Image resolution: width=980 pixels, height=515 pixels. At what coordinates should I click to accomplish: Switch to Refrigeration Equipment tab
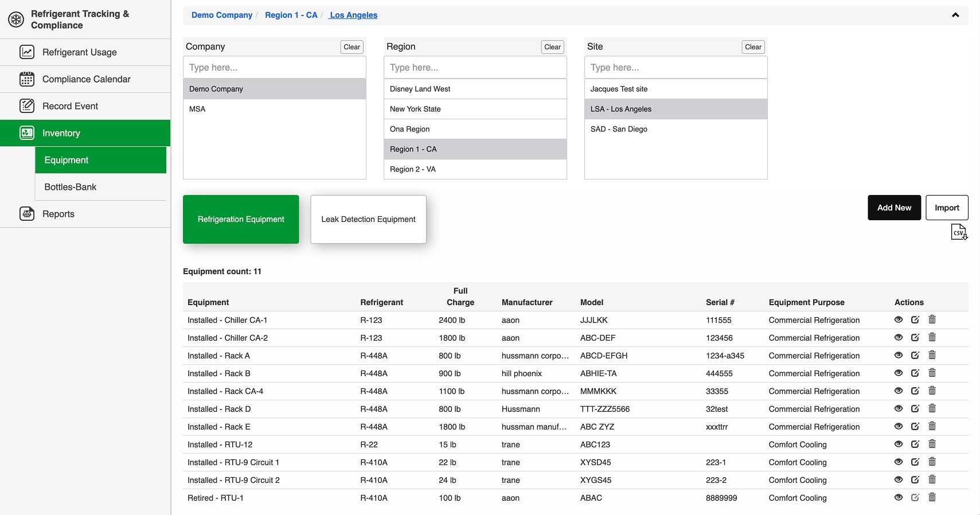tap(241, 219)
